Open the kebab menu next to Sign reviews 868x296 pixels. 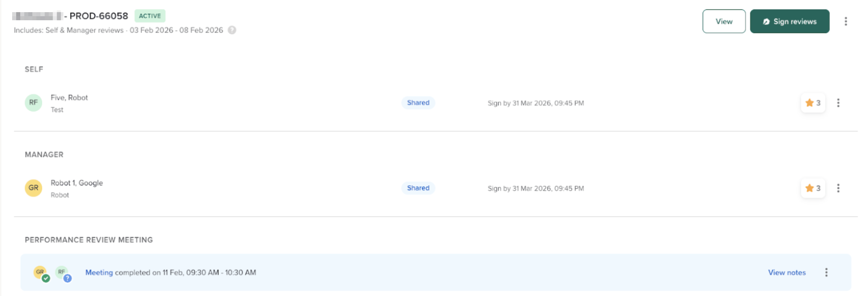tap(846, 22)
